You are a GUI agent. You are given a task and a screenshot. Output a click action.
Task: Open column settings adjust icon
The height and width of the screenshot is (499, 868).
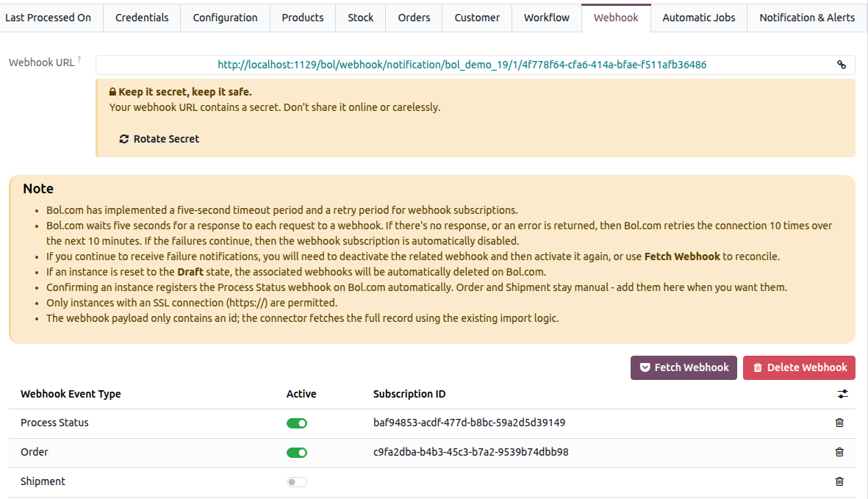point(842,394)
